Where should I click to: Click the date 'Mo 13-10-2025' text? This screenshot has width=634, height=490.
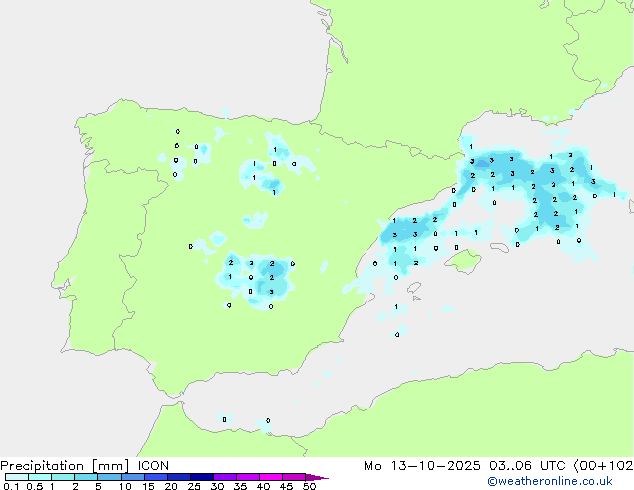tap(422, 466)
